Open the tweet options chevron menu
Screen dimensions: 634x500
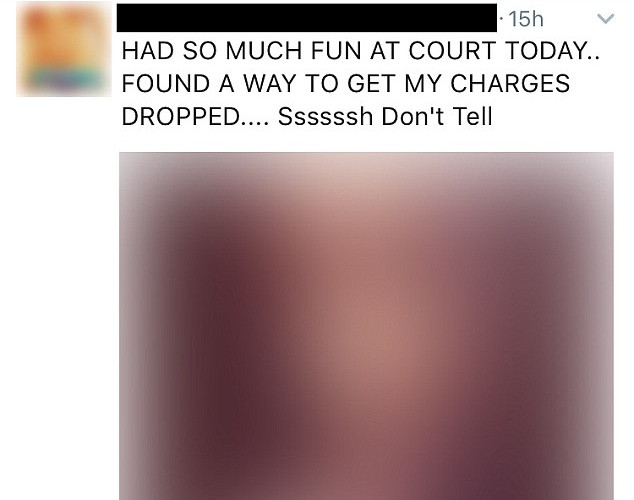point(605,19)
